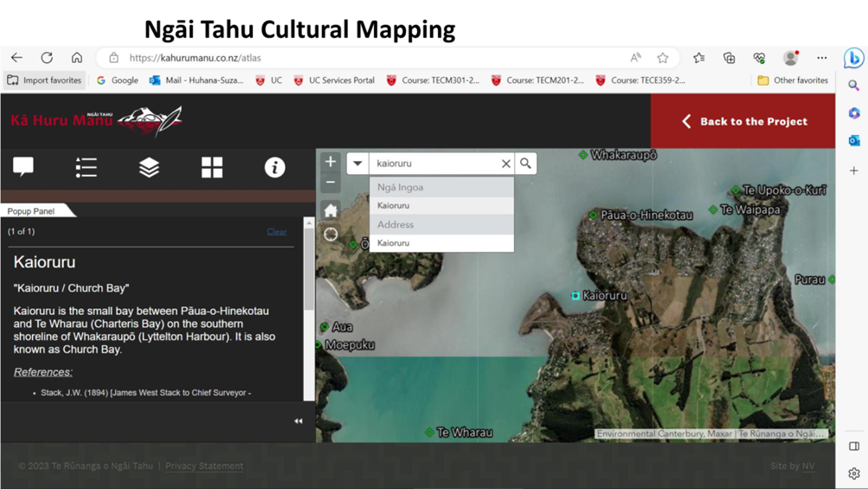Zoom out on the map
868x489 pixels.
[x=331, y=183]
